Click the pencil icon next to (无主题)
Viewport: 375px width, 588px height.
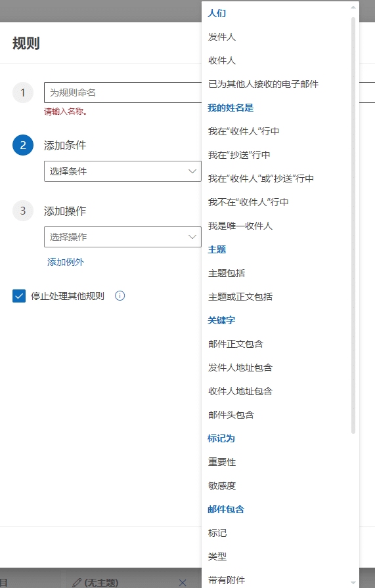77,582
